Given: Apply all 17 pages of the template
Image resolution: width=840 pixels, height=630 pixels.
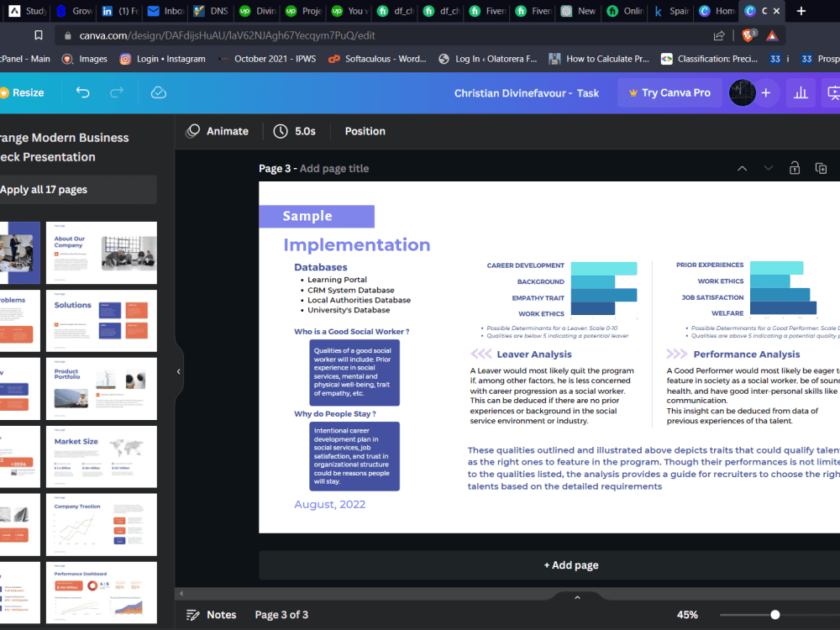Looking at the screenshot, I should click(x=77, y=190).
